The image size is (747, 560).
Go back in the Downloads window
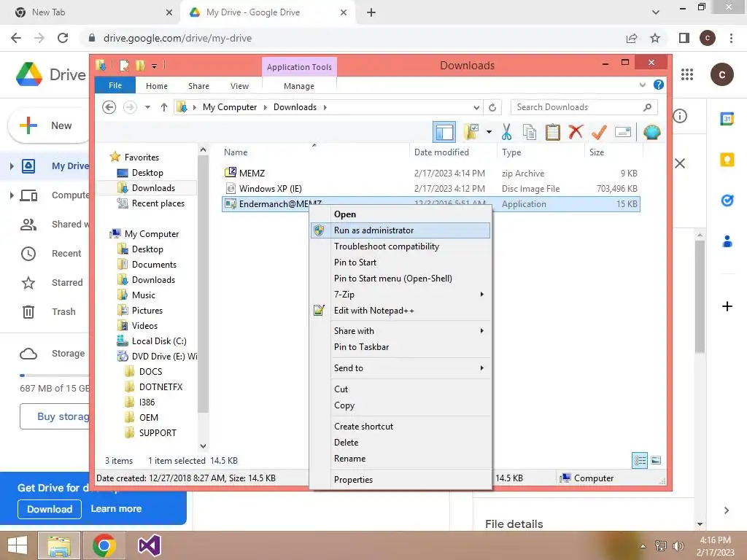point(109,107)
